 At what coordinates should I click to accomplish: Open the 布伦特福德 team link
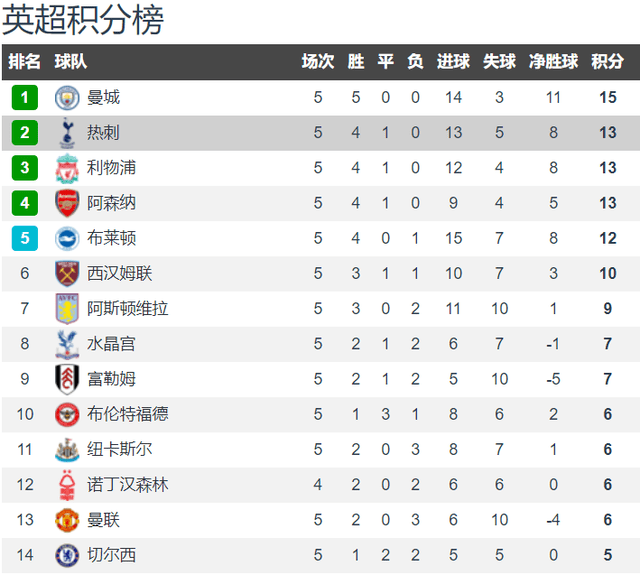(x=127, y=414)
